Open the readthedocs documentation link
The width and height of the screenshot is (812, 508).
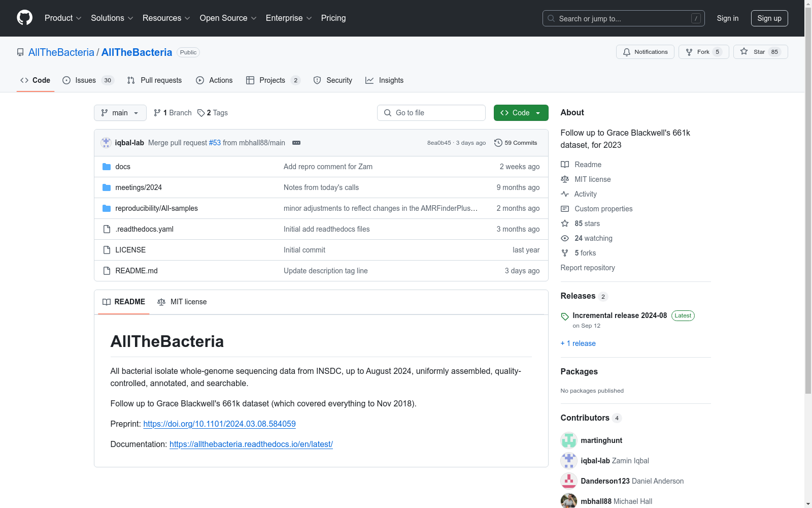click(x=251, y=444)
